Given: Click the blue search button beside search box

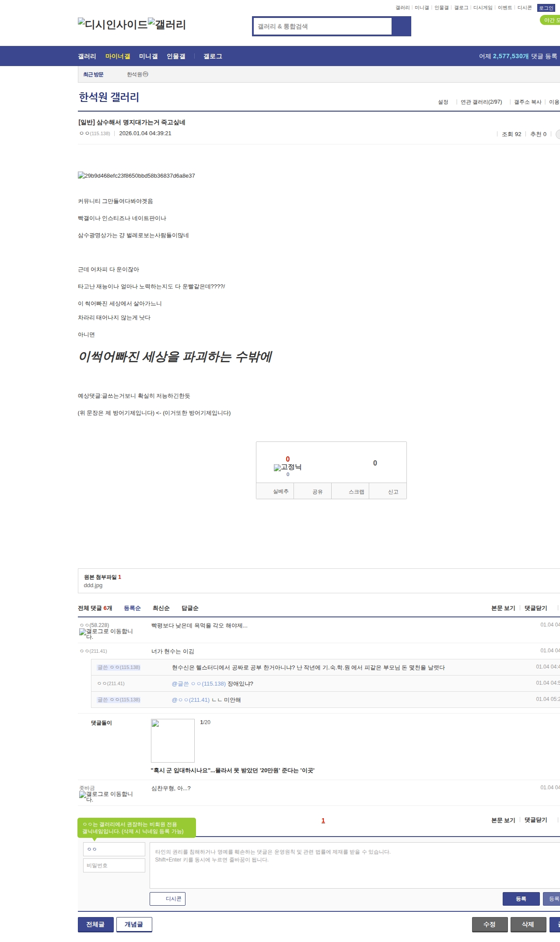Looking at the screenshot, I should pyautogui.click(x=402, y=26).
